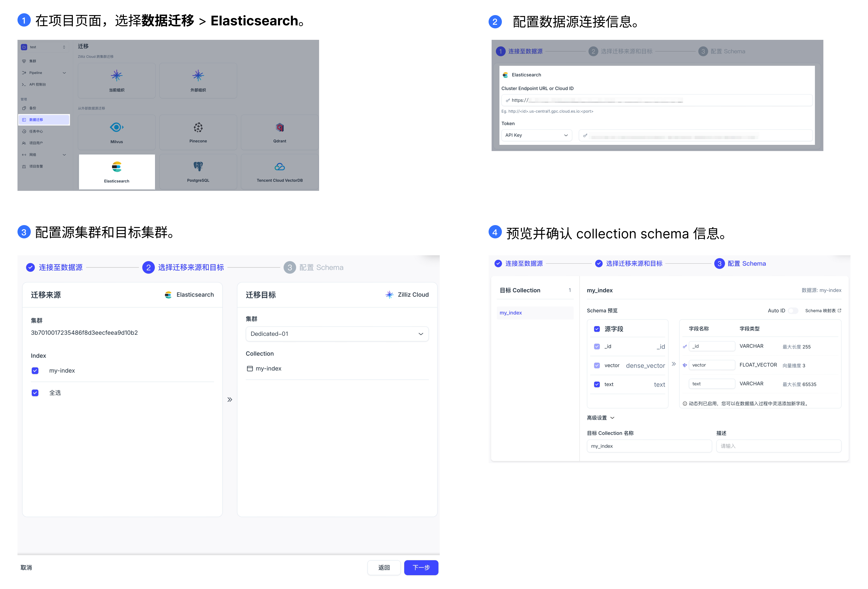
Task: Select my_index in the 目标 Collection list
Action: pyautogui.click(x=535, y=313)
